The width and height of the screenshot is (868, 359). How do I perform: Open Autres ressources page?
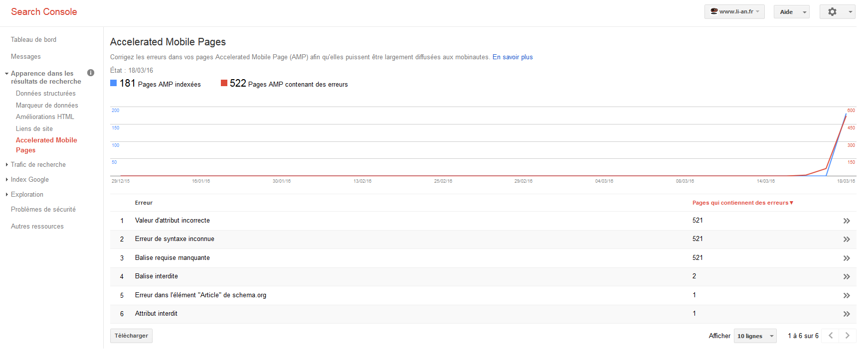tap(37, 226)
